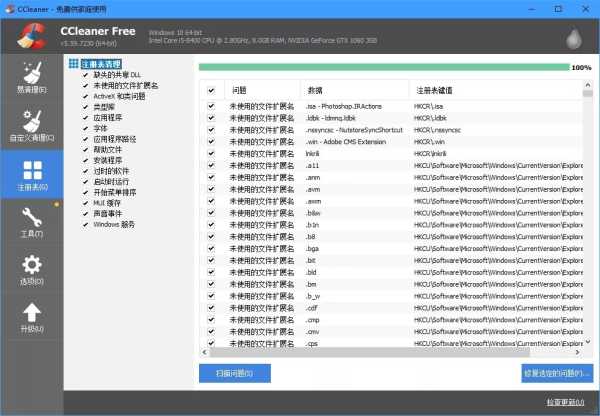The height and width of the screenshot is (416, 600).
Task: Click the scroll-down arrow of results list
Action: click(x=588, y=342)
